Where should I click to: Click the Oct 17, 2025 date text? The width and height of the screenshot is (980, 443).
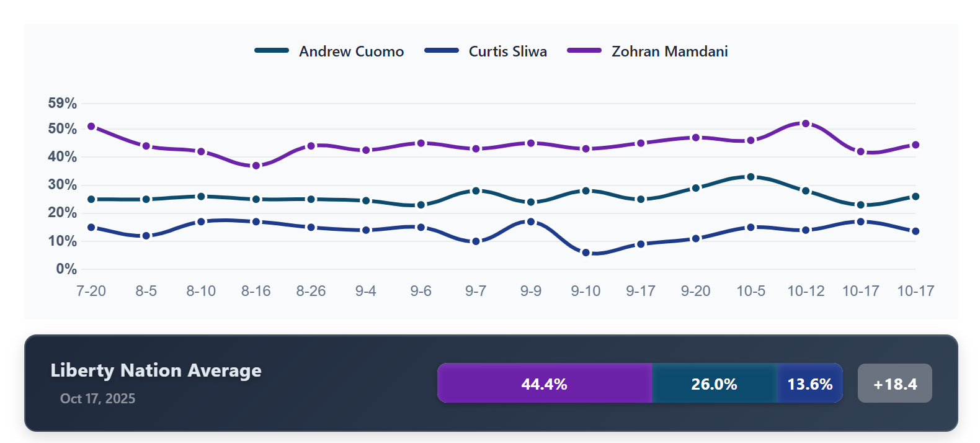(x=97, y=399)
